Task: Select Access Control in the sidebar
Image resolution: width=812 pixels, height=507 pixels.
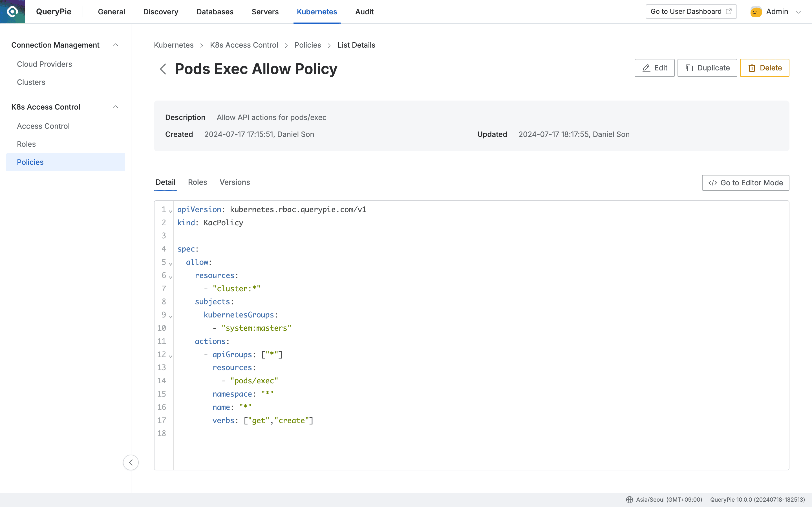Action: pyautogui.click(x=43, y=126)
